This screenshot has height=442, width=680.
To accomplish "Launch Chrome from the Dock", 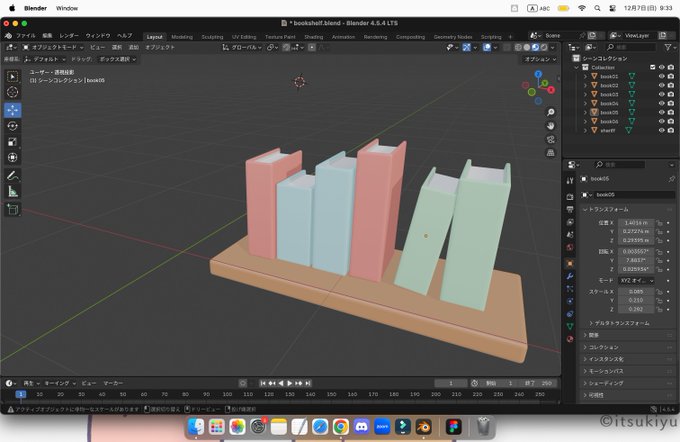I will click(x=341, y=427).
